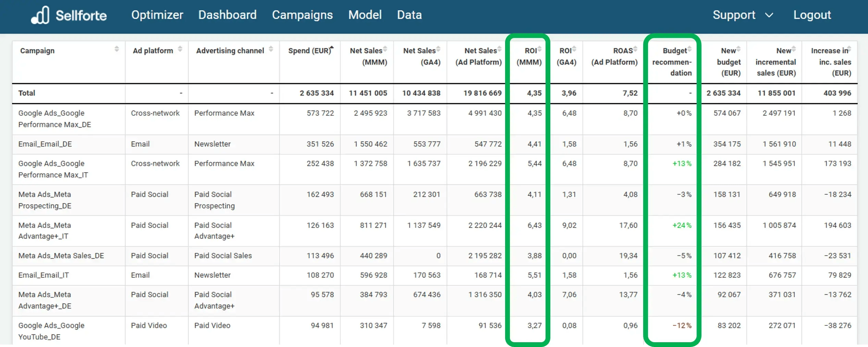Click ROAS value 19,34

[x=628, y=256]
